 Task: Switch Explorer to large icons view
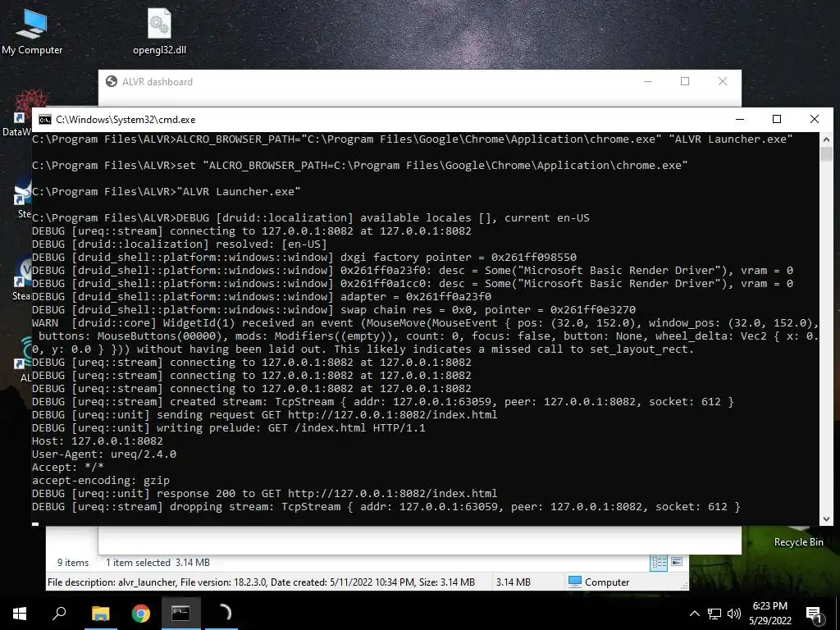[677, 562]
